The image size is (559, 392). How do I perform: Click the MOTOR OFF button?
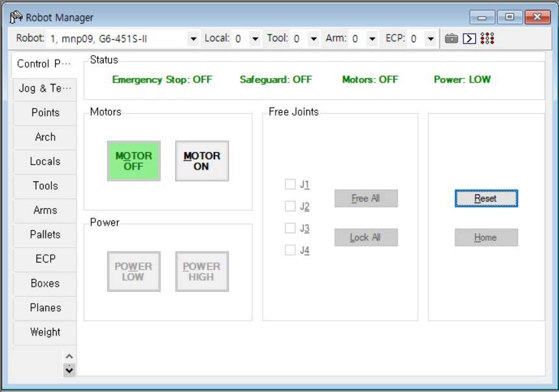[x=134, y=161]
